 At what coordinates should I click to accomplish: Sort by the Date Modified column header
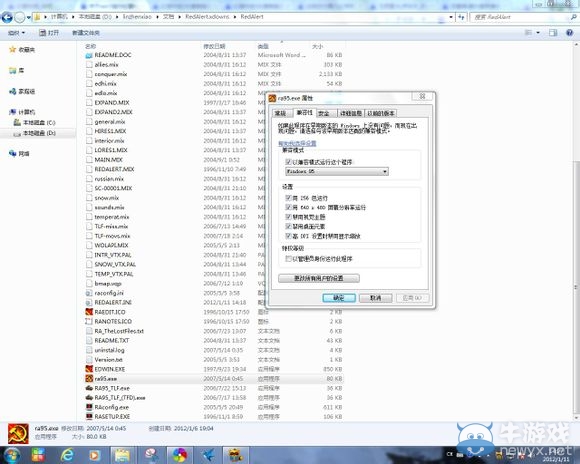point(214,46)
